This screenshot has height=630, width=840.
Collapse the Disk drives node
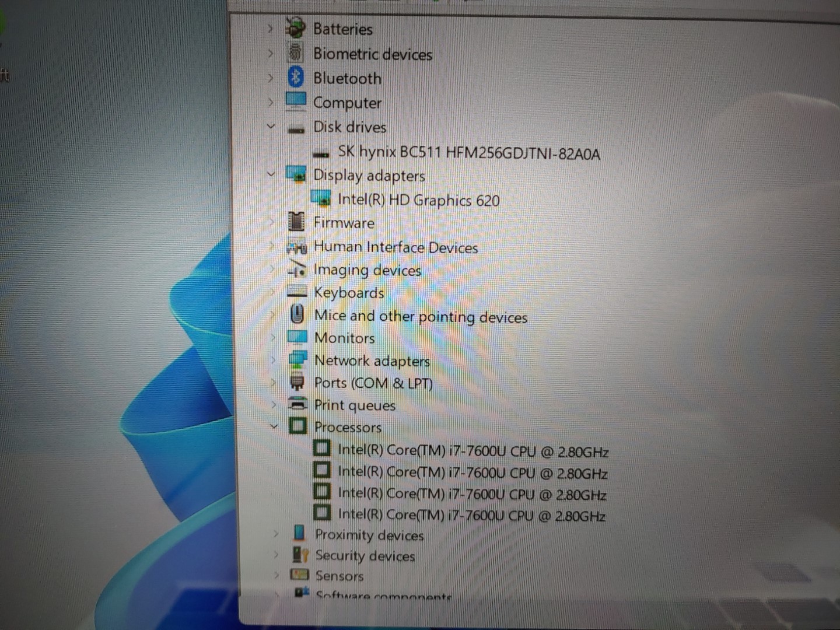(x=270, y=126)
